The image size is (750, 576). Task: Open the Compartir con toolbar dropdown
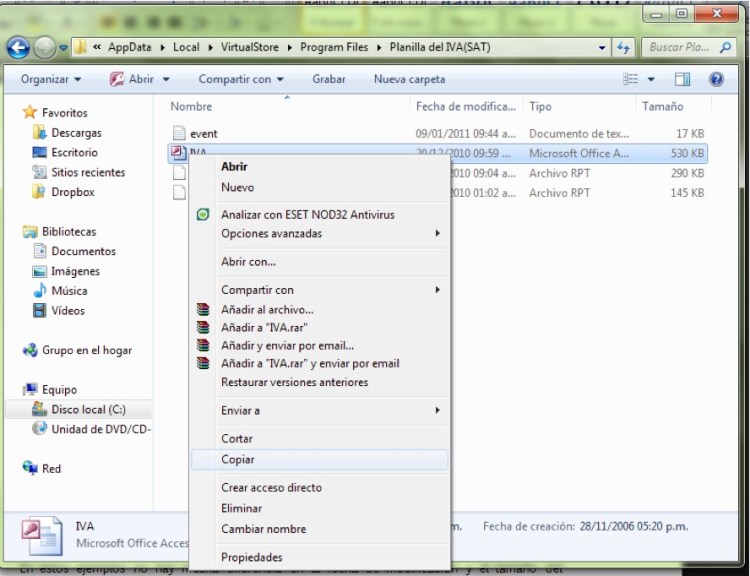point(240,79)
